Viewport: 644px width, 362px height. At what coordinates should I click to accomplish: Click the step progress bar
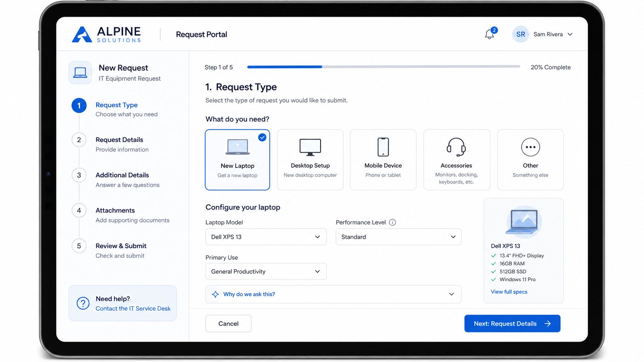[x=384, y=67]
